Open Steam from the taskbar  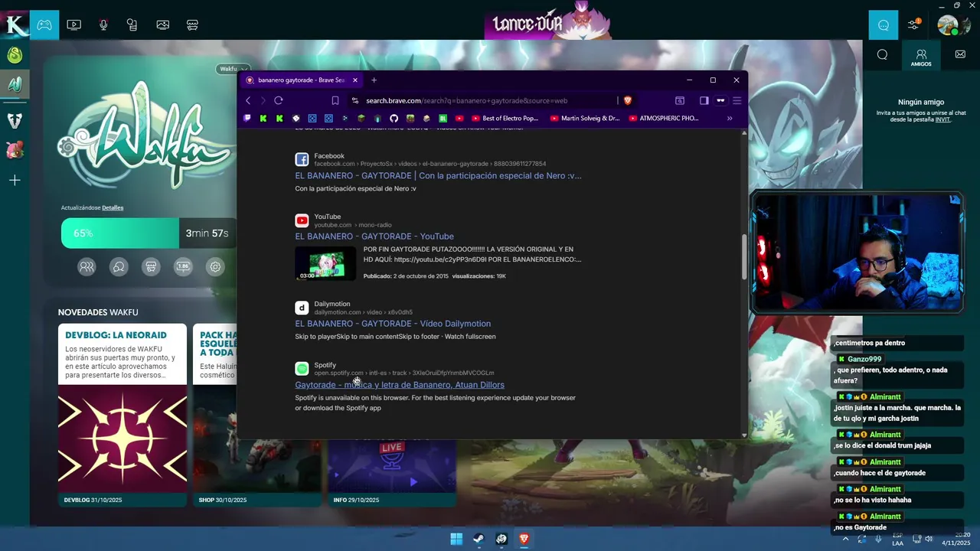point(479,539)
